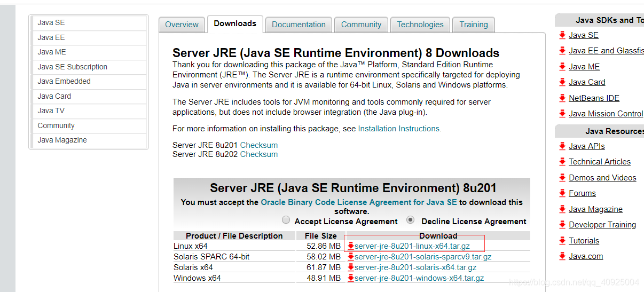Image resolution: width=644 pixels, height=292 pixels.
Task: Open Java SE Subscription in the left sidebar
Action: pyautogui.click(x=90, y=67)
